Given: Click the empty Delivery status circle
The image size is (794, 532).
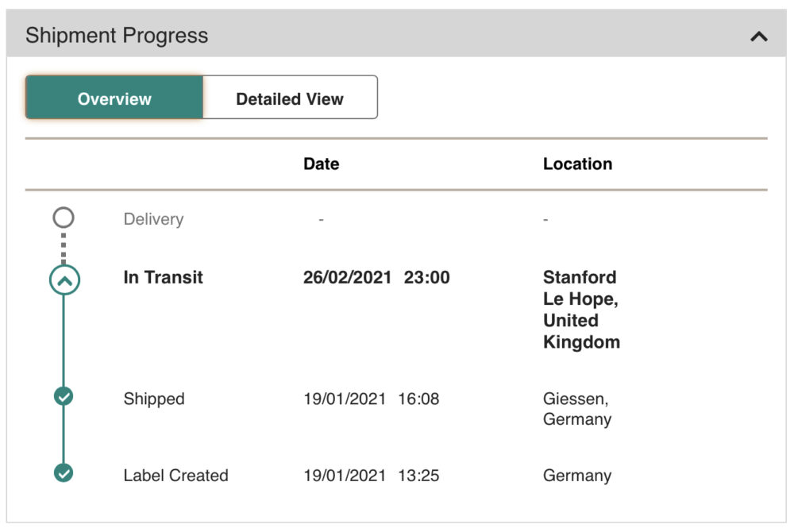Looking at the screenshot, I should (x=64, y=218).
